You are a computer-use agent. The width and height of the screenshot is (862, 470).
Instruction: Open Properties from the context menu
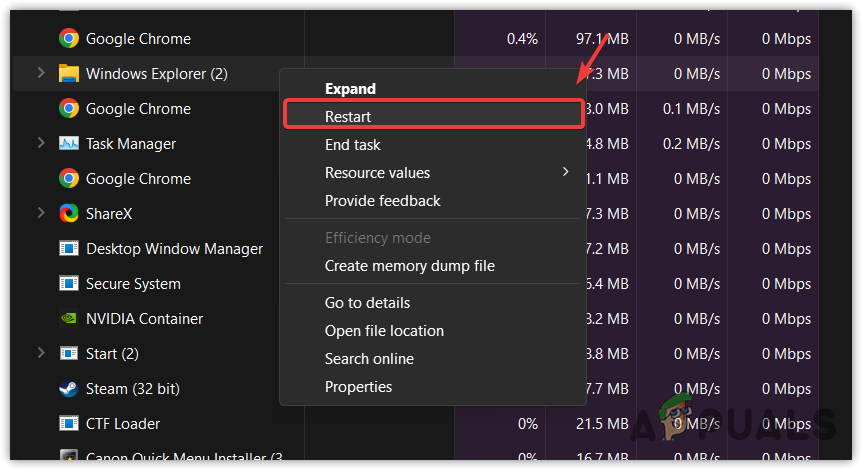coord(358,387)
